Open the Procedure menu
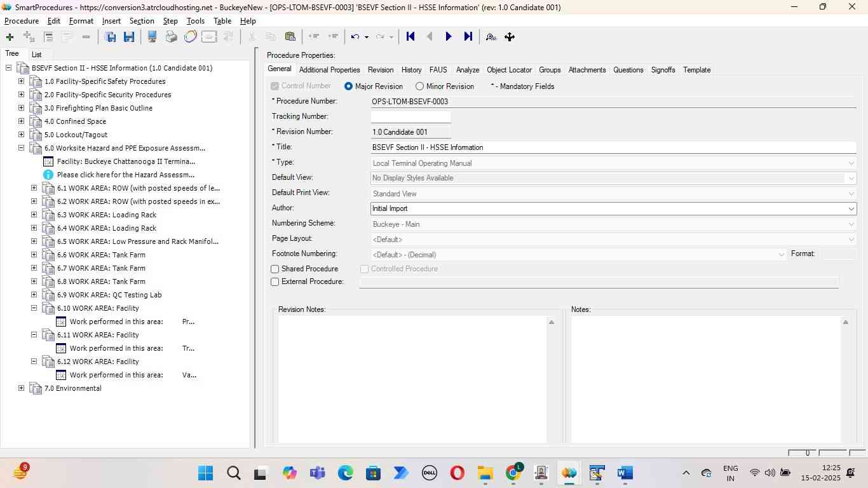Viewport: 868px width, 488px height. [22, 21]
